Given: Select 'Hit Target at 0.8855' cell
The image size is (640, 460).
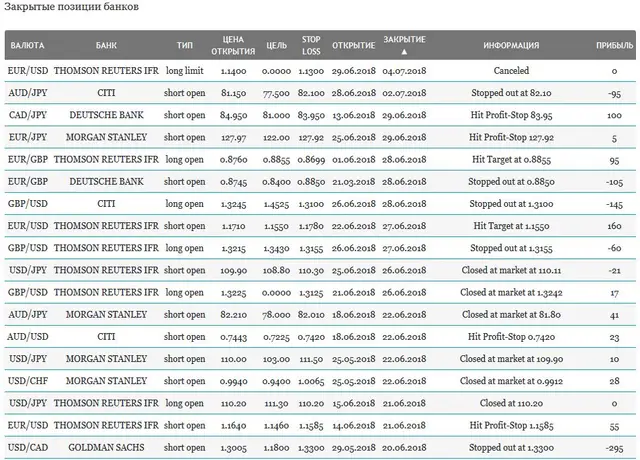Looking at the screenshot, I should pyautogui.click(x=511, y=159).
